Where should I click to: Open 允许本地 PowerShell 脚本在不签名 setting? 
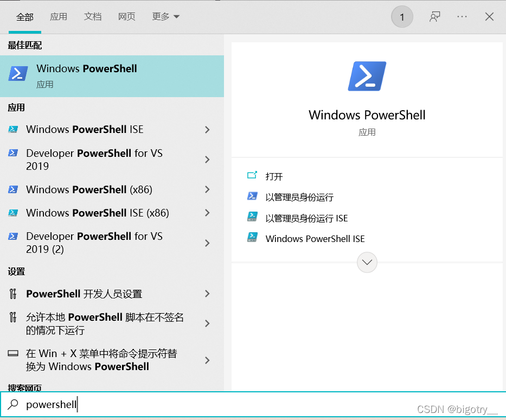tap(105, 323)
